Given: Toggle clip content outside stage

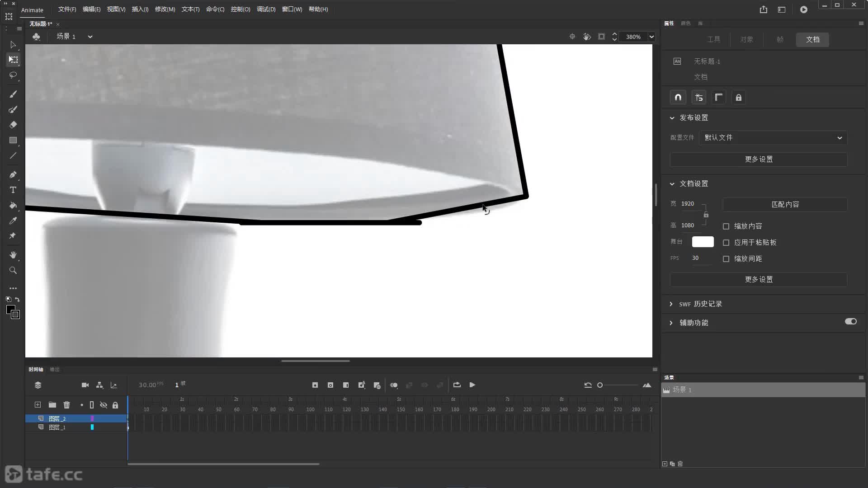Looking at the screenshot, I should click(601, 37).
